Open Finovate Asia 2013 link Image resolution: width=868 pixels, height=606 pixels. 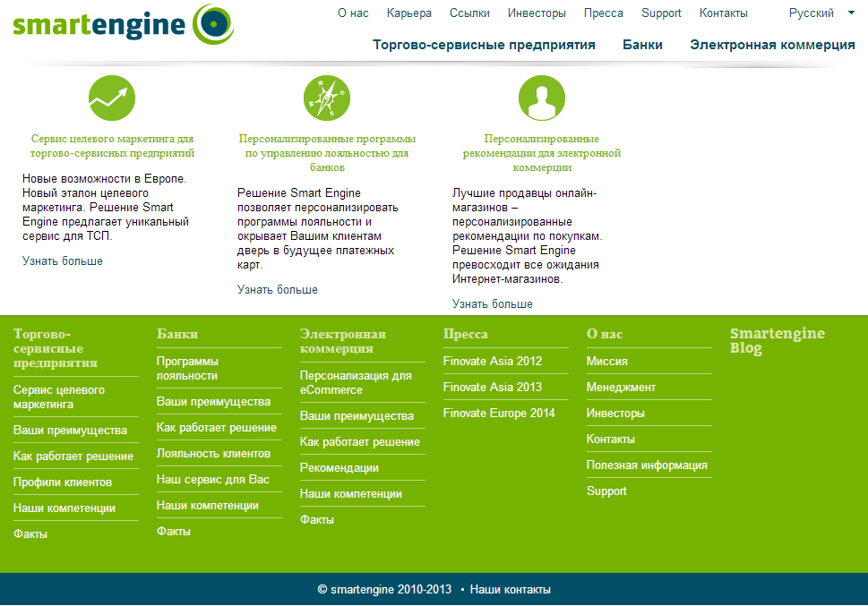[493, 387]
